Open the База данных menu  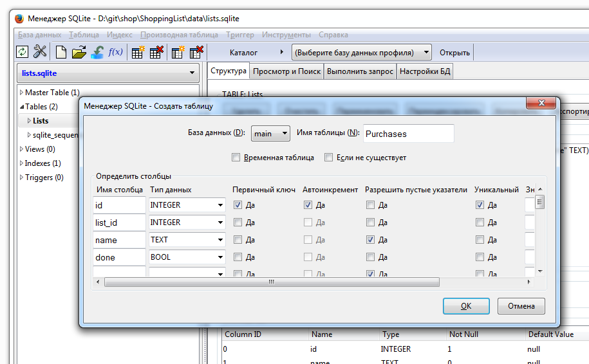coord(39,35)
